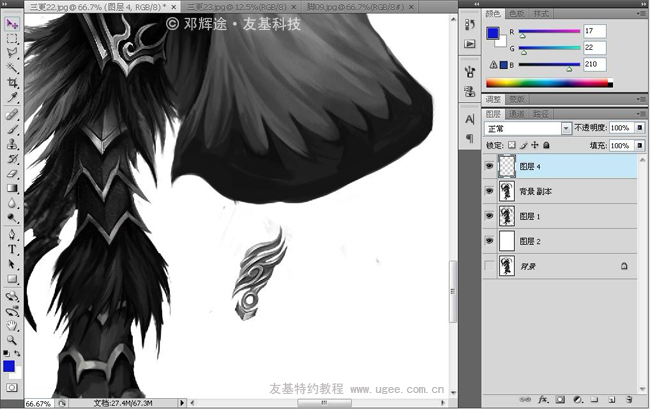Select the Eraser tool
650x409 pixels.
[x=12, y=174]
